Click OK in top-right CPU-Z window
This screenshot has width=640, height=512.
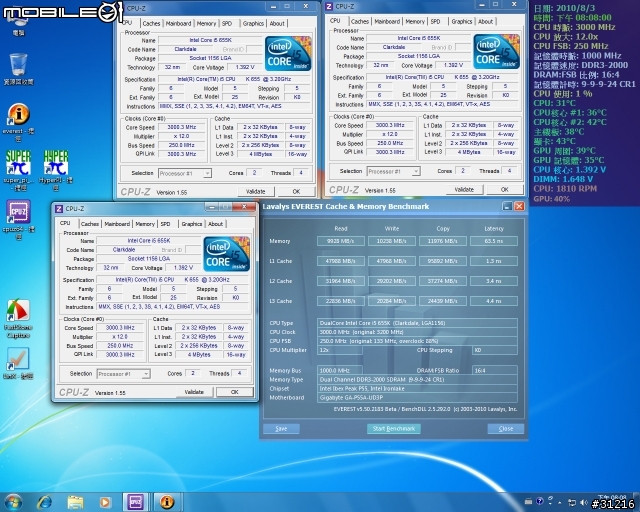point(504,189)
